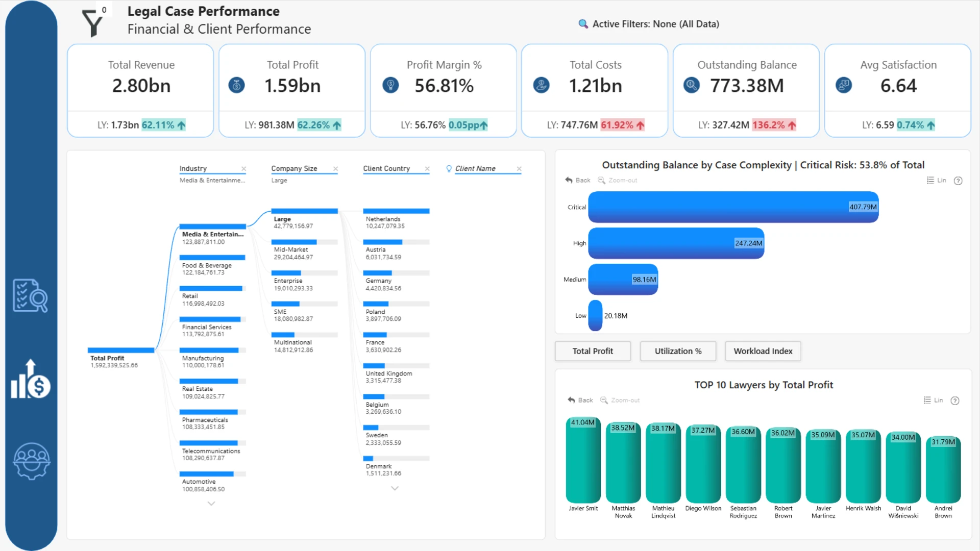Click the Total Revenue KPI card
The image size is (980, 551).
(140, 91)
